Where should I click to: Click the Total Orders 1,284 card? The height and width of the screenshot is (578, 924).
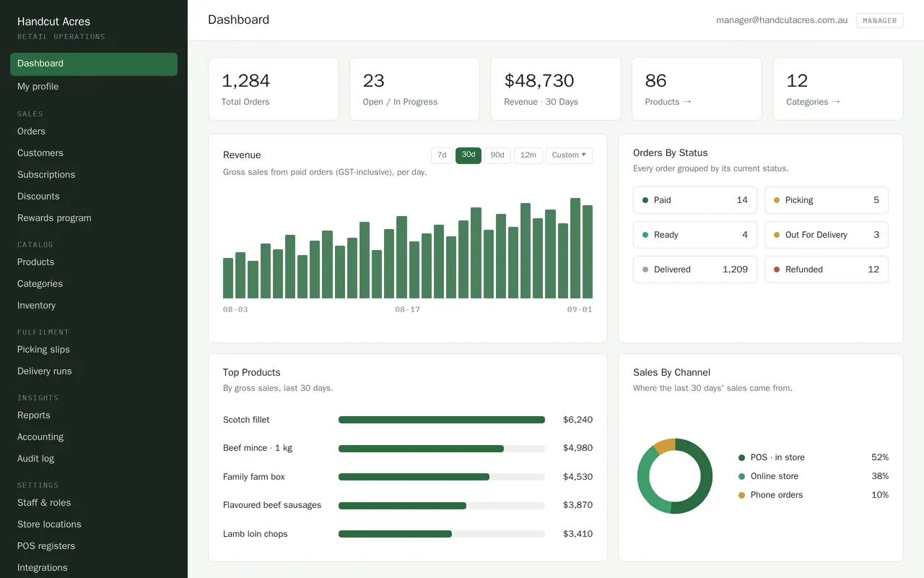(274, 89)
